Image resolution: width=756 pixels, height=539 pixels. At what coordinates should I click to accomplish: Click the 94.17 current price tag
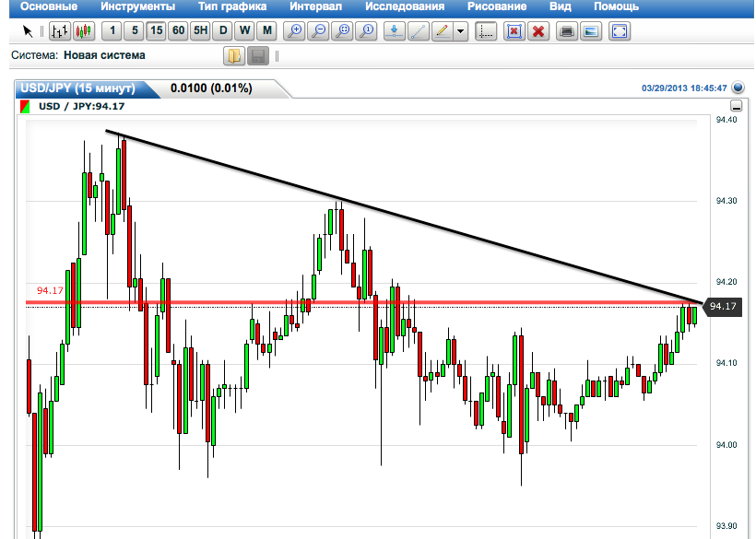coord(722,306)
